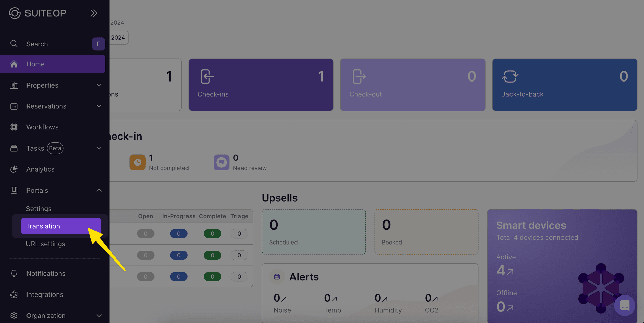Collapse the Portals submenu chevron
Image resolution: width=644 pixels, height=323 pixels.
point(99,190)
